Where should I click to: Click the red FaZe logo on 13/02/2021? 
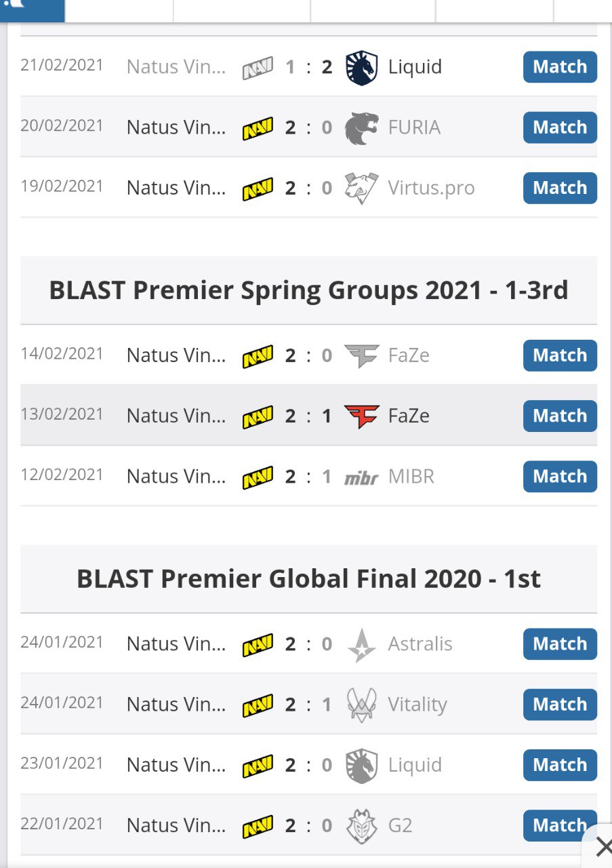click(x=361, y=416)
